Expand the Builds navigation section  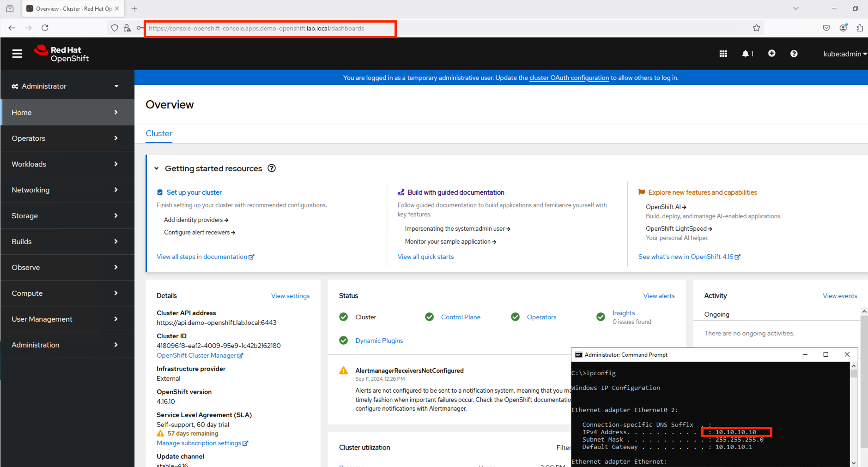coord(67,241)
